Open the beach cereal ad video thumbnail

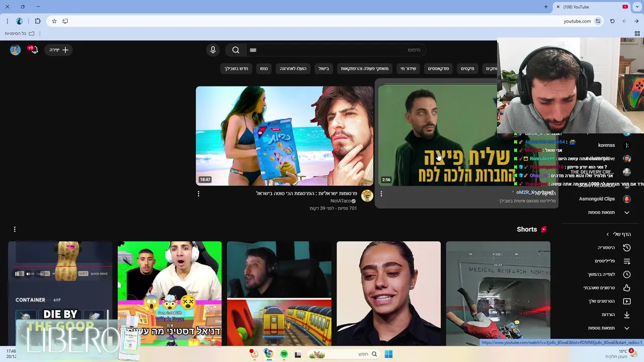284,136
